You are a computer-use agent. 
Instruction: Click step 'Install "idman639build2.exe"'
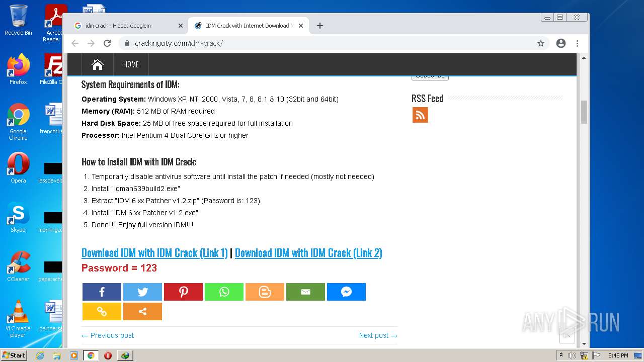(x=136, y=189)
